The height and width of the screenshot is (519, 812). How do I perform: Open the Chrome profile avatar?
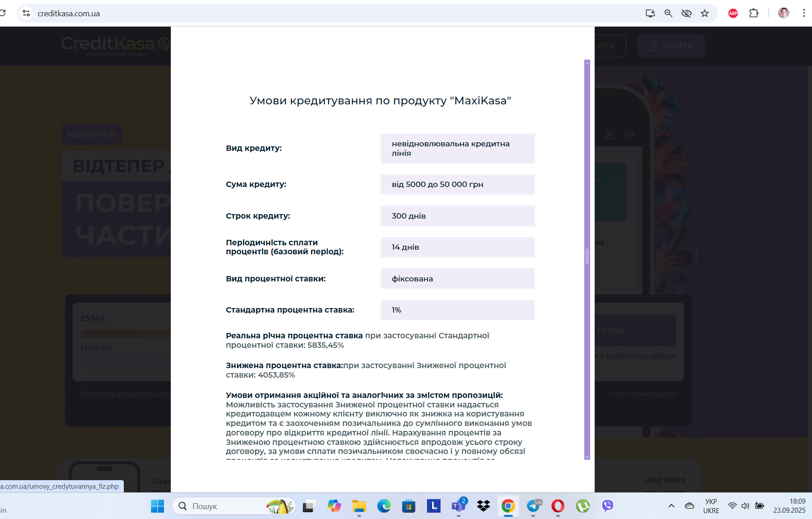tap(784, 13)
